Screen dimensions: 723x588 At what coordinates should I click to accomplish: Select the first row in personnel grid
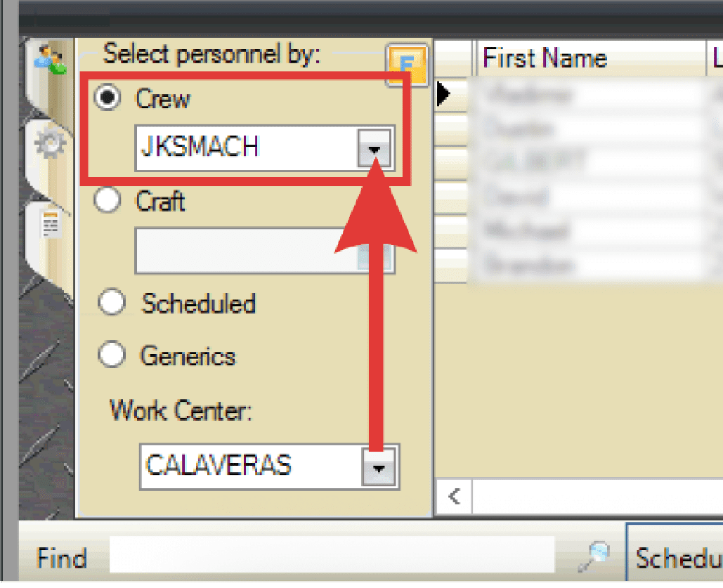590,94
